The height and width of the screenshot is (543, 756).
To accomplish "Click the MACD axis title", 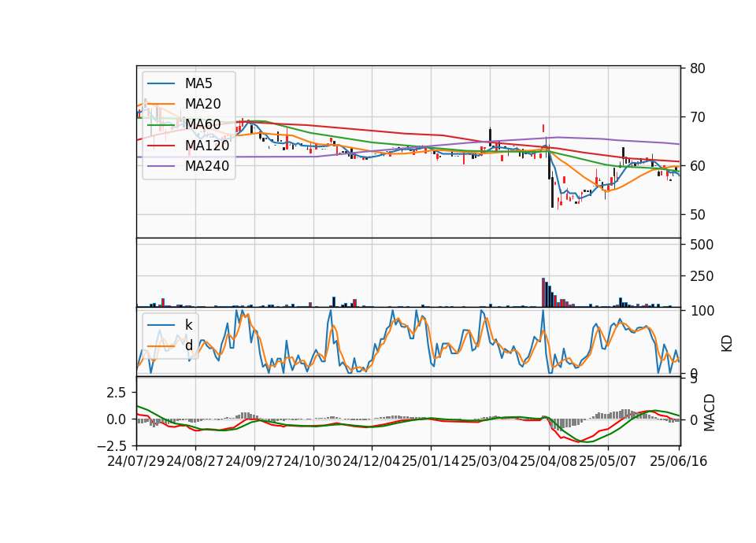I will click(x=710, y=412).
